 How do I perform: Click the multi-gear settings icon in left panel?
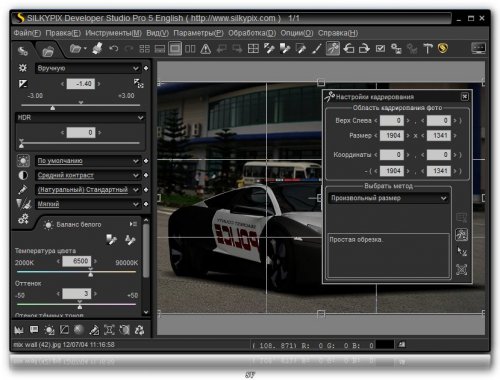[23, 219]
